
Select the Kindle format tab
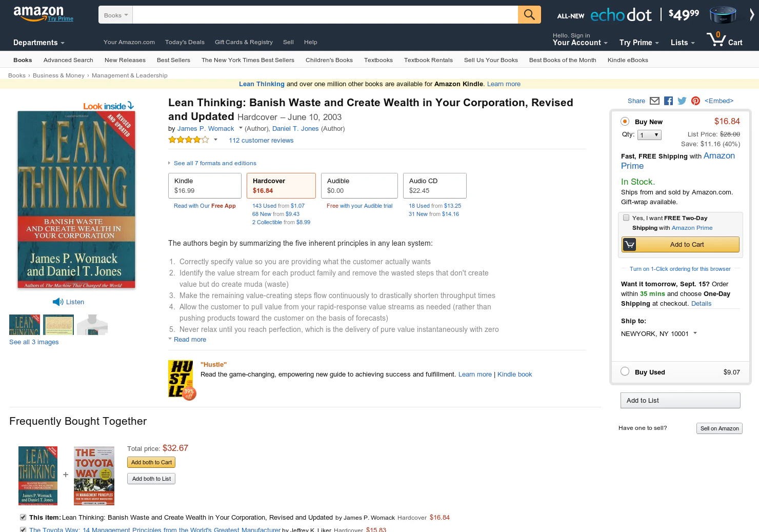tap(205, 186)
